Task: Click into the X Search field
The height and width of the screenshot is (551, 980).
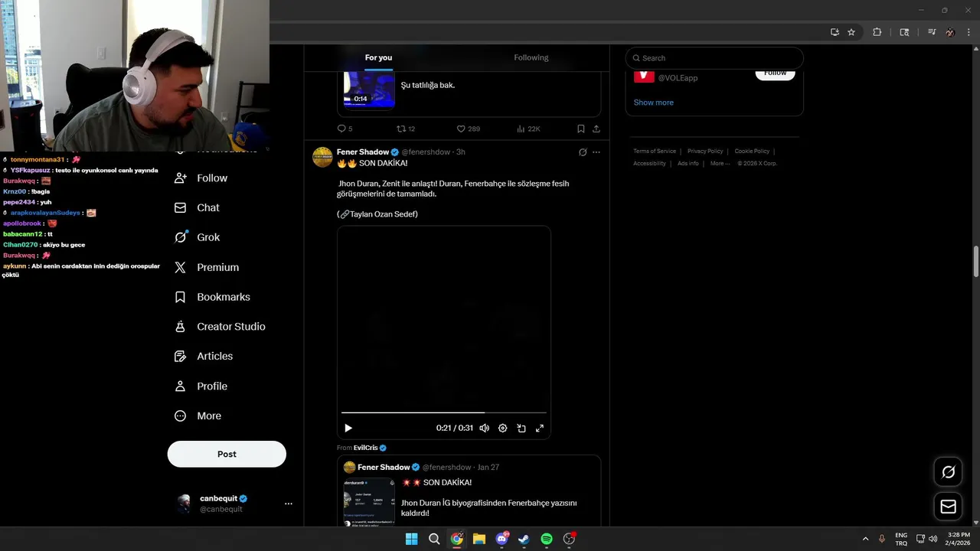Action: pos(714,57)
